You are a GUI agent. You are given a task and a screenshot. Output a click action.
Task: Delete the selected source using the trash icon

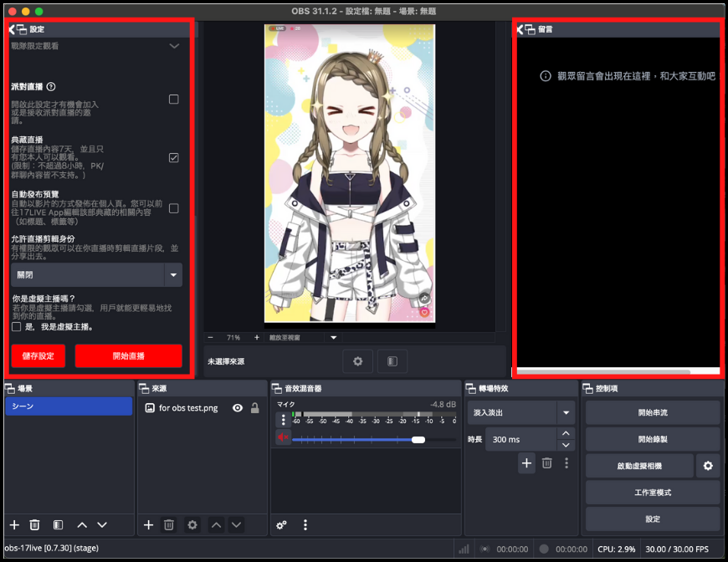pos(169,524)
